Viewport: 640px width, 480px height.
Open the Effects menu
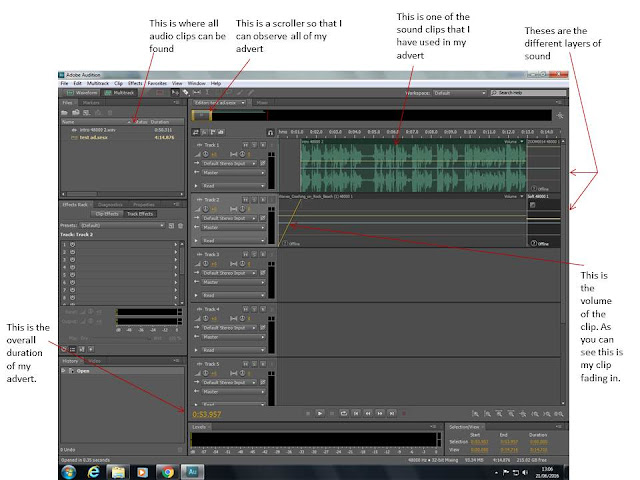click(x=135, y=83)
